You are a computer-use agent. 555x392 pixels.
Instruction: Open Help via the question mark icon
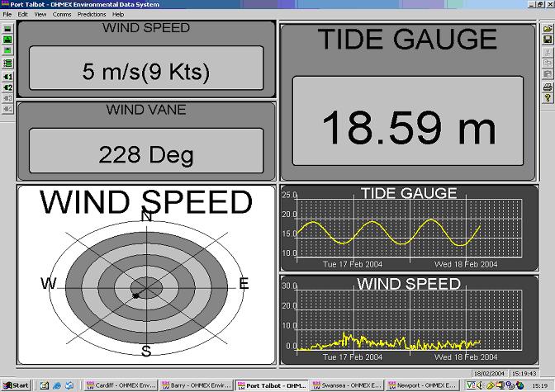[x=548, y=97]
